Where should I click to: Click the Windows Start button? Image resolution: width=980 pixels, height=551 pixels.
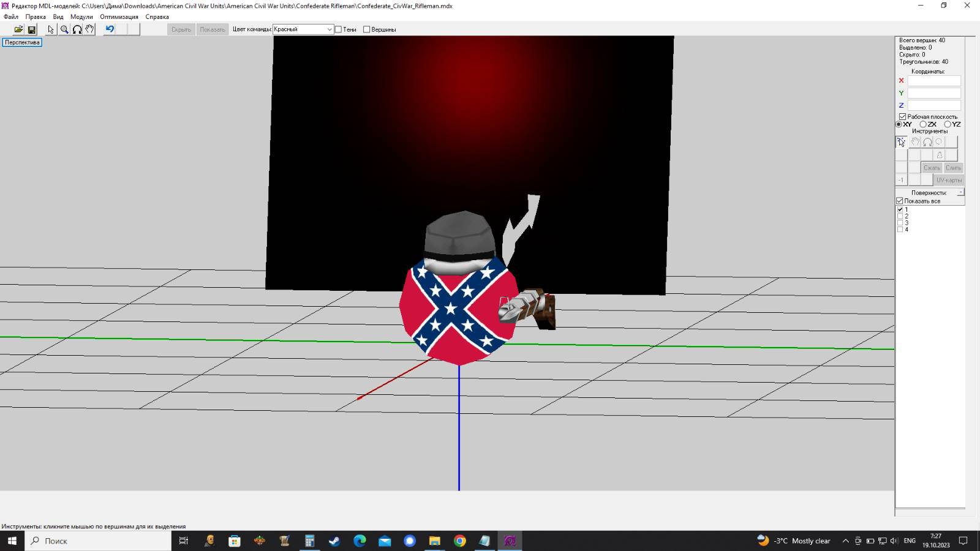click(12, 541)
